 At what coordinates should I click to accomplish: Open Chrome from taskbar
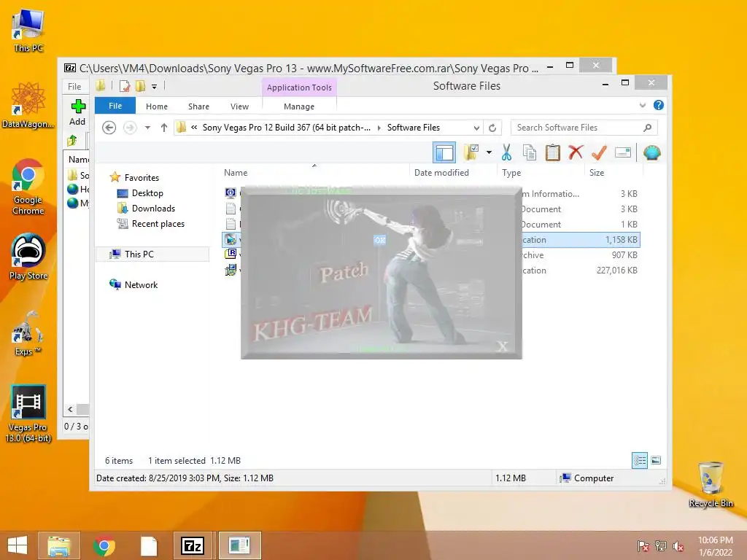[x=104, y=545]
